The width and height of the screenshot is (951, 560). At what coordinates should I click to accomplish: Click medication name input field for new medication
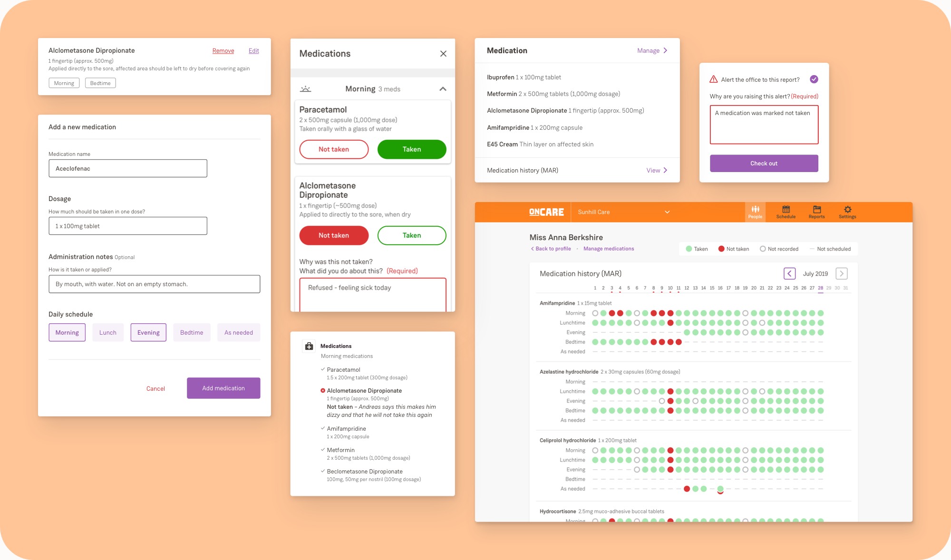(x=127, y=168)
